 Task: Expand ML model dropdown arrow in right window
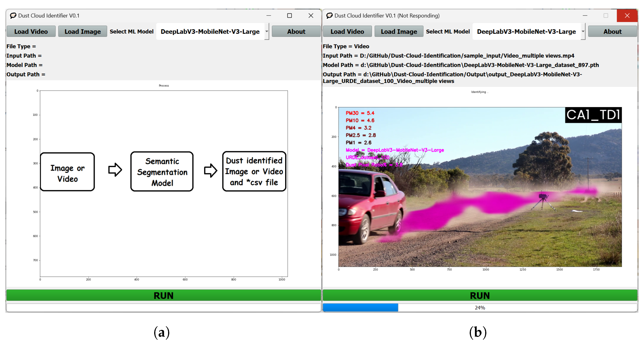coord(583,32)
